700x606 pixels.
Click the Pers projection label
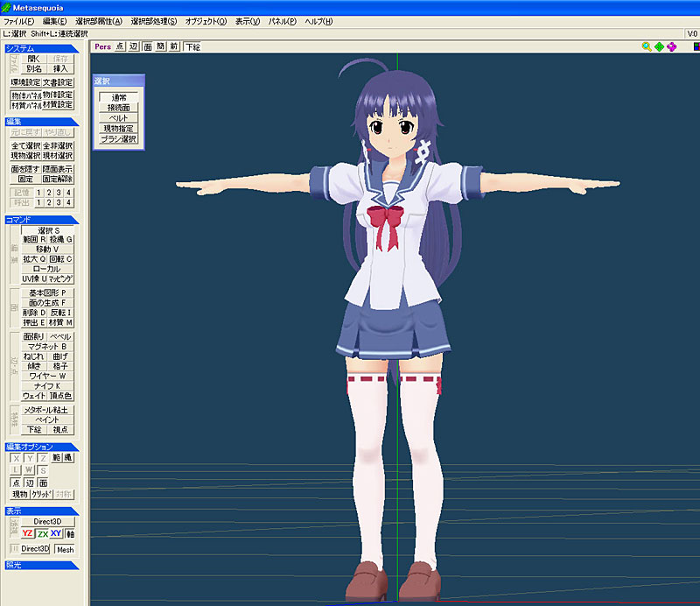coord(103,46)
